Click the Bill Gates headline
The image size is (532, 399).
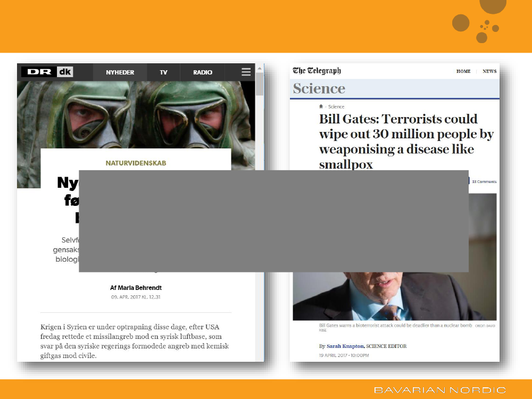point(406,142)
